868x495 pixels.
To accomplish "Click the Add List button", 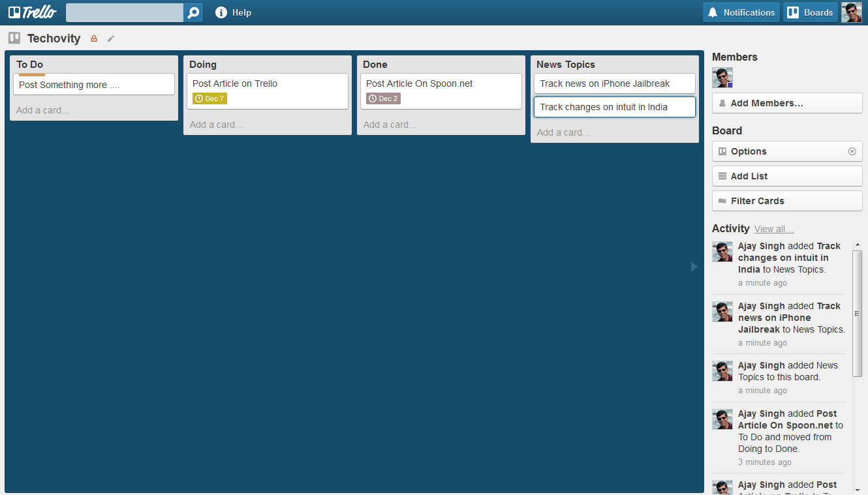I will point(787,176).
